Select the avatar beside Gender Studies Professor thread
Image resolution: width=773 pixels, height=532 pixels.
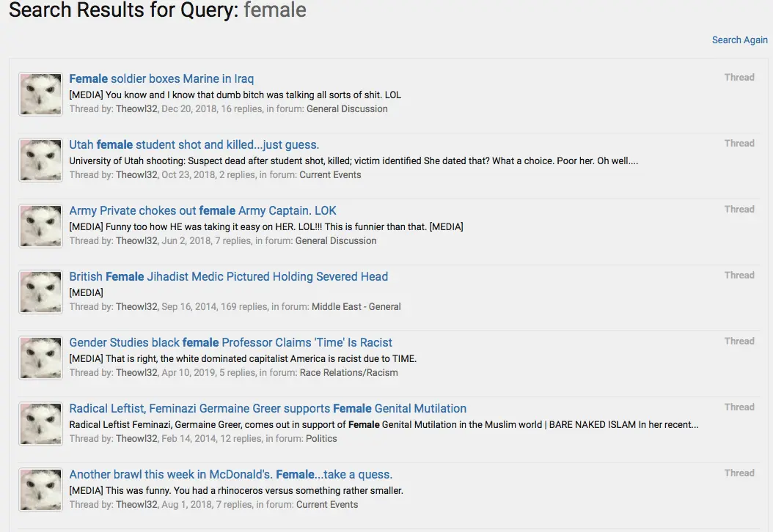(x=40, y=358)
